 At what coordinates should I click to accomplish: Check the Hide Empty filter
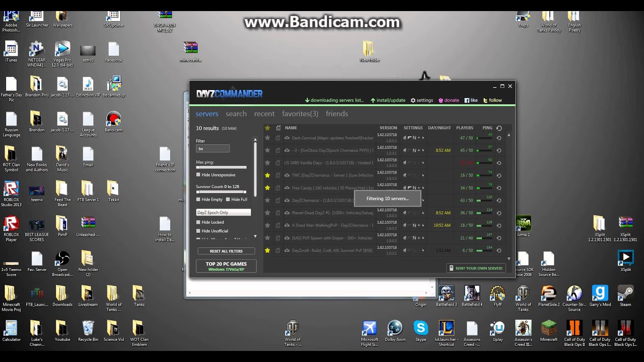[198, 199]
